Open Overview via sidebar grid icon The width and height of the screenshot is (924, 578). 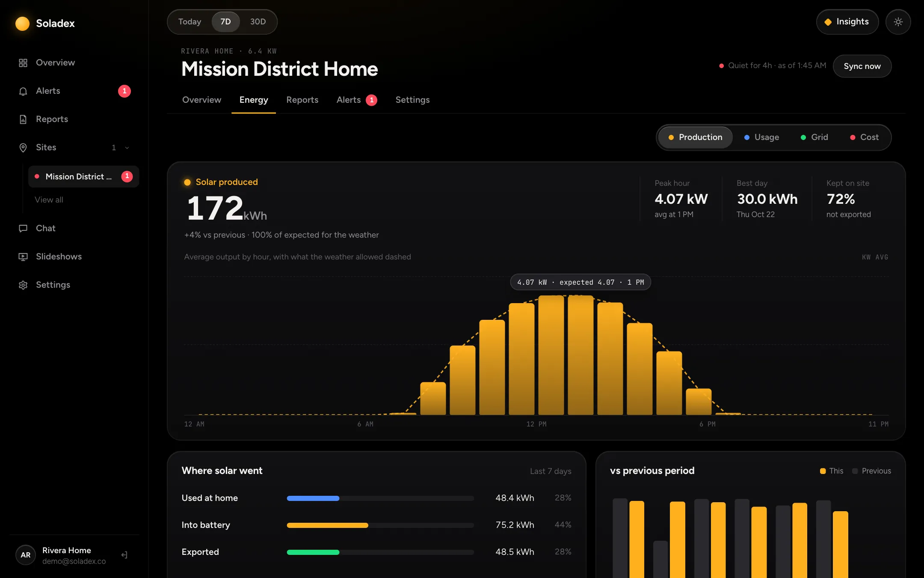click(23, 63)
